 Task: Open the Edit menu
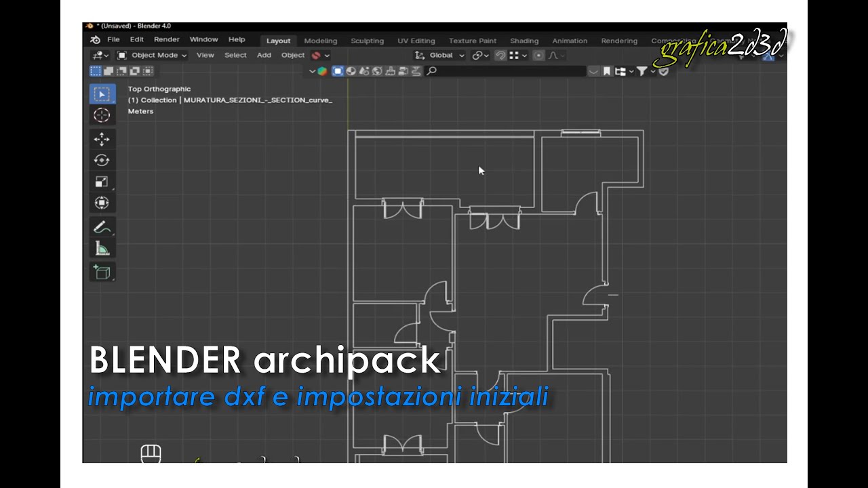coord(137,40)
